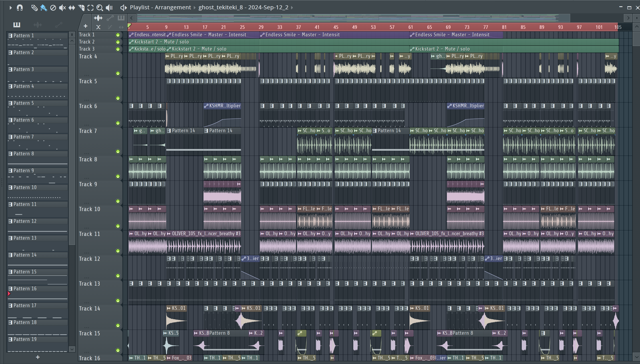Click the Track 11 header label
The image size is (640, 364).
tap(89, 234)
